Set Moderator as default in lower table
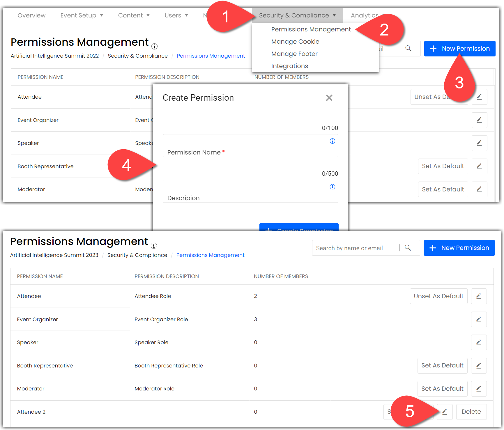Viewport: 504px width, 430px height. [x=442, y=389]
